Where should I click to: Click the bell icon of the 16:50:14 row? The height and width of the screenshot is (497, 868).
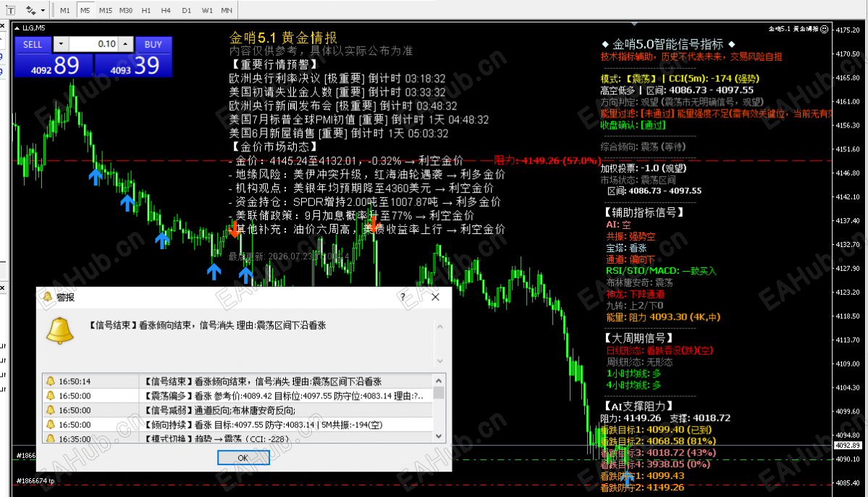tap(51, 381)
